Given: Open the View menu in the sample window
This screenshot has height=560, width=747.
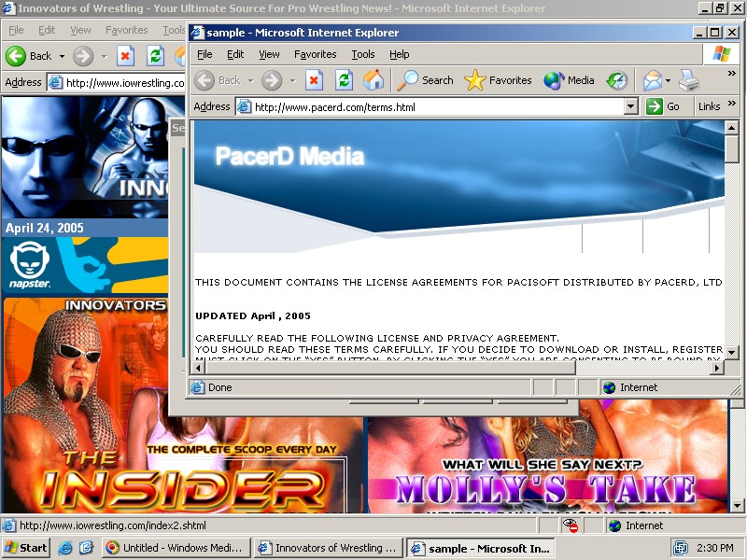Looking at the screenshot, I should point(269,54).
